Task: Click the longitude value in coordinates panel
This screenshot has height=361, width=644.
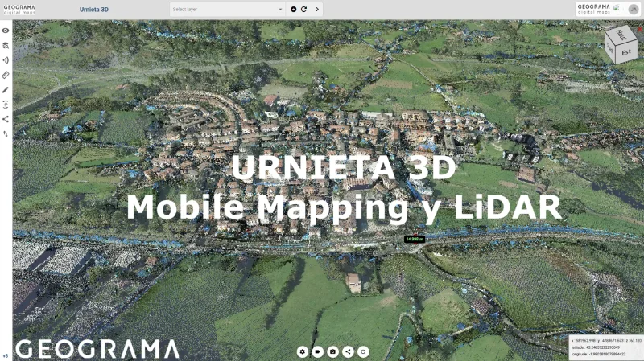Action: 607,354
